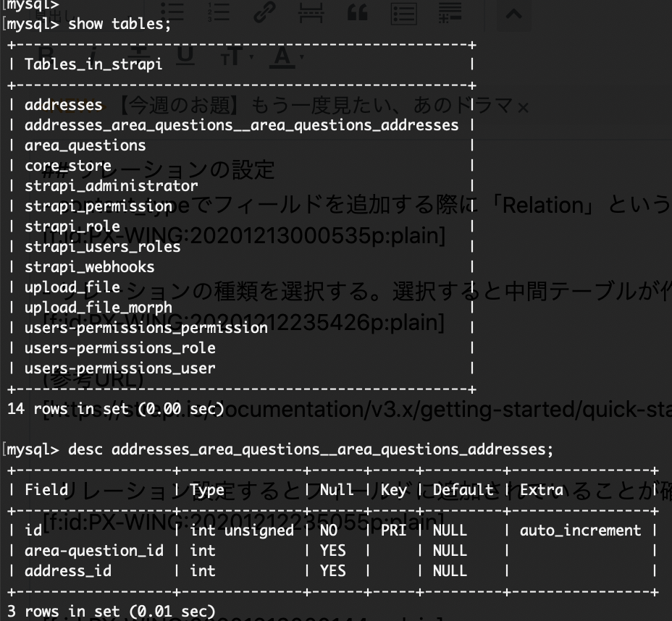Screen dimensions: 672x621
Task: Click the 'address_id' field cell
Action: tap(68, 571)
